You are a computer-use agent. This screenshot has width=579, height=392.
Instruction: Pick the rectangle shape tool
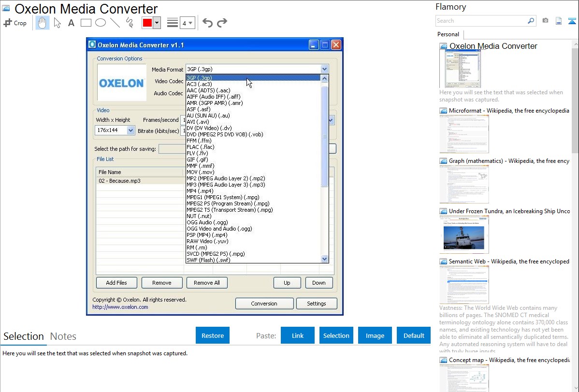click(86, 23)
